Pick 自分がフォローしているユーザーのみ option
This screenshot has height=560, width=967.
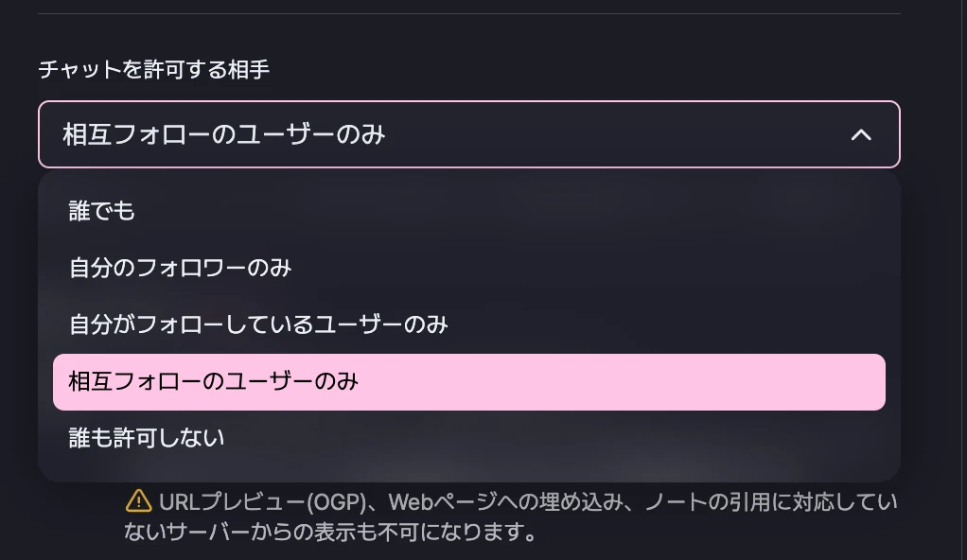tap(258, 324)
